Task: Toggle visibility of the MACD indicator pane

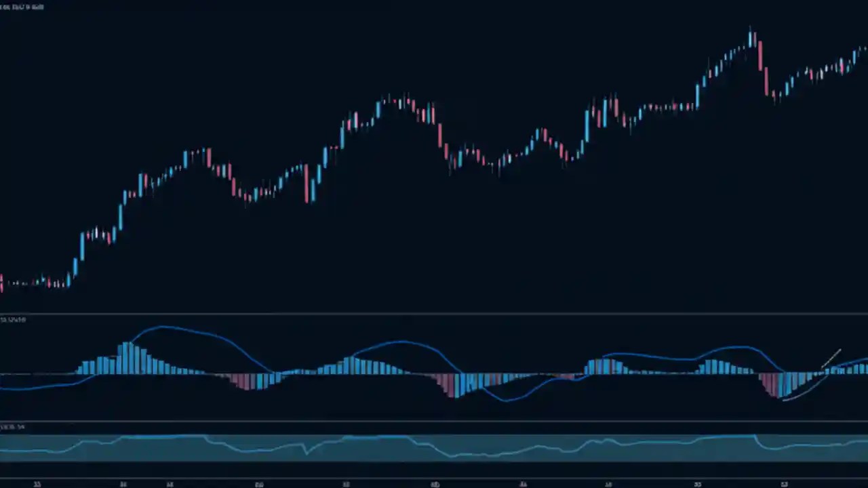Action: [14, 320]
